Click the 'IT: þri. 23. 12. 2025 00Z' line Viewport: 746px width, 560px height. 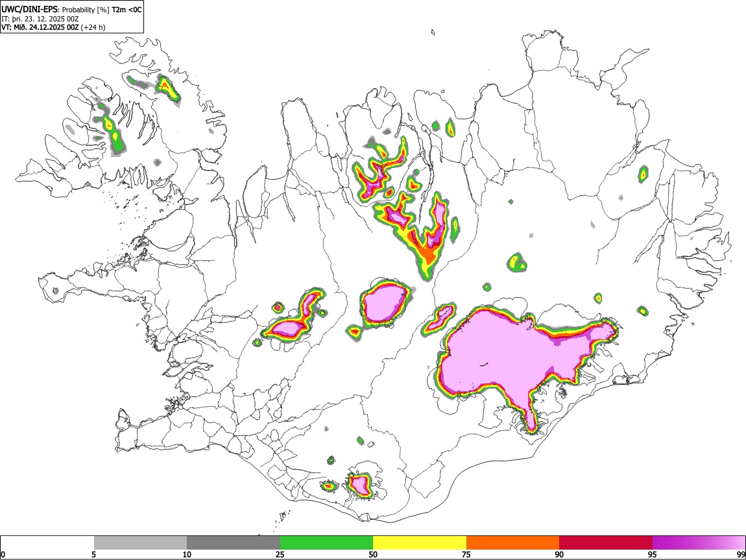tap(40, 19)
